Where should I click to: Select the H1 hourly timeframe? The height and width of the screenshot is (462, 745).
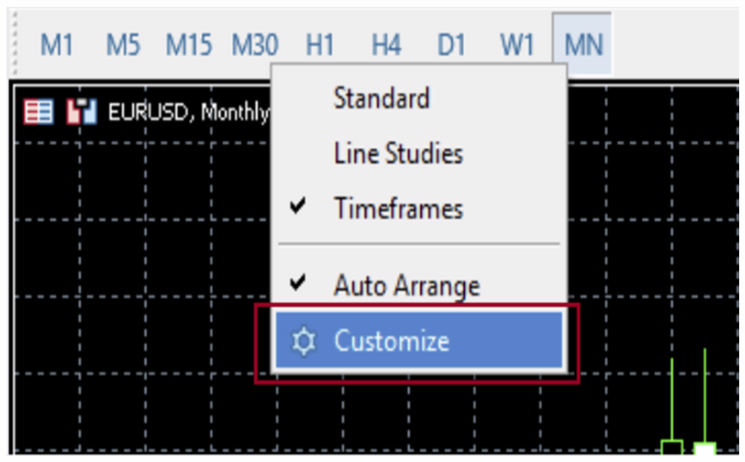click(x=320, y=45)
